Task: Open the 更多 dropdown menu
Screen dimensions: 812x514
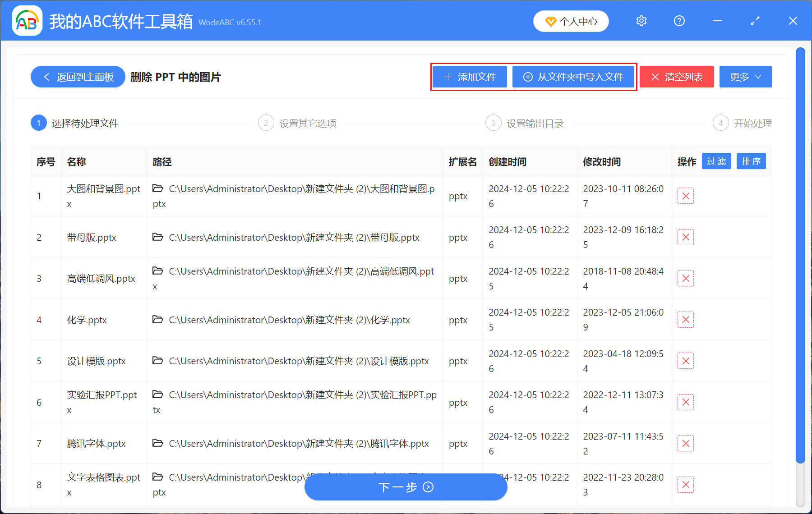Action: pos(745,77)
